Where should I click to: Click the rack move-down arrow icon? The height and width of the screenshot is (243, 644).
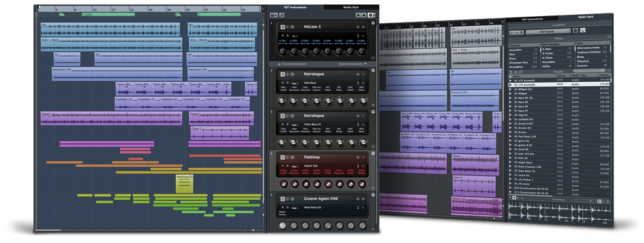364,15
